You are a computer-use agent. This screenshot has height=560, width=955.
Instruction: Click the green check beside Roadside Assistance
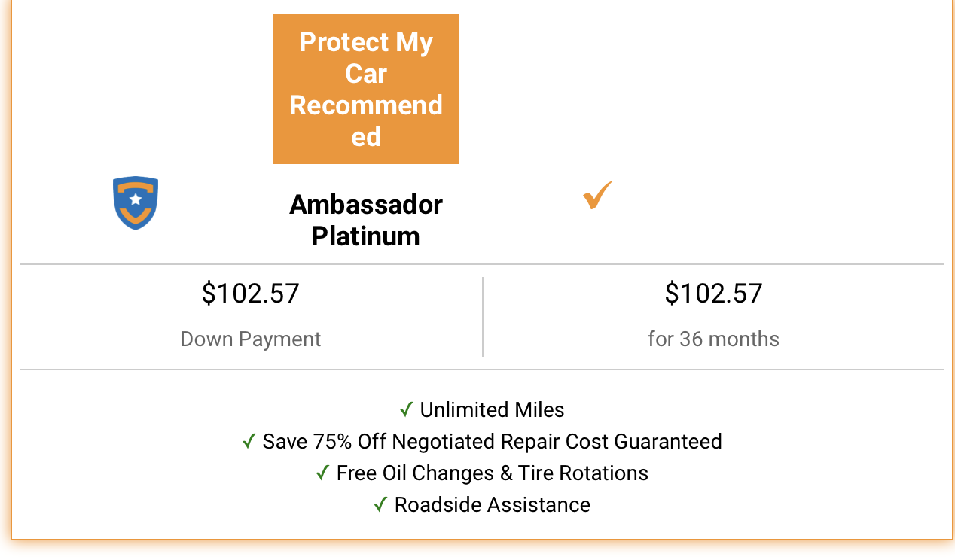pyautogui.click(x=381, y=505)
